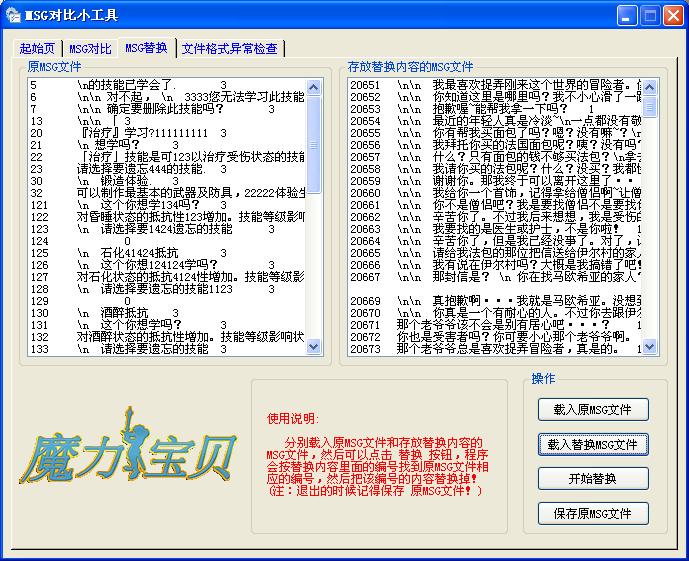689x561 pixels.
Task: Click the 载入替换MSG文件 button
Action: (x=593, y=444)
